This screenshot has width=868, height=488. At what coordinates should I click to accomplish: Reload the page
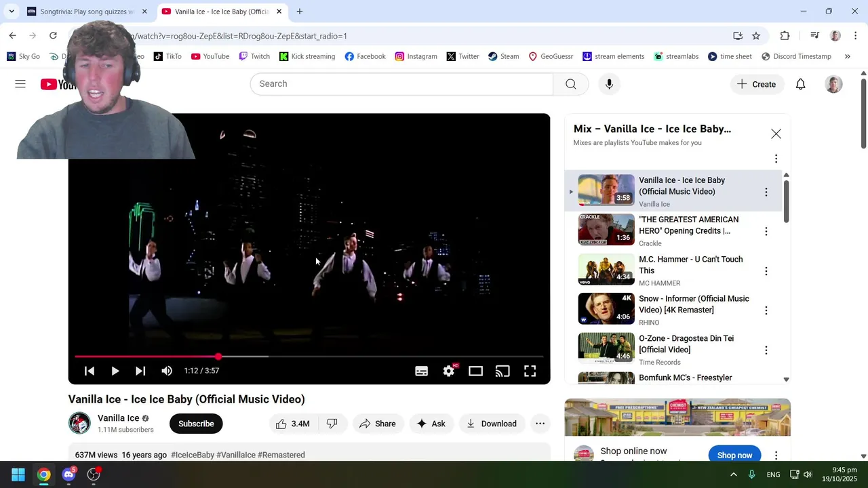click(53, 36)
